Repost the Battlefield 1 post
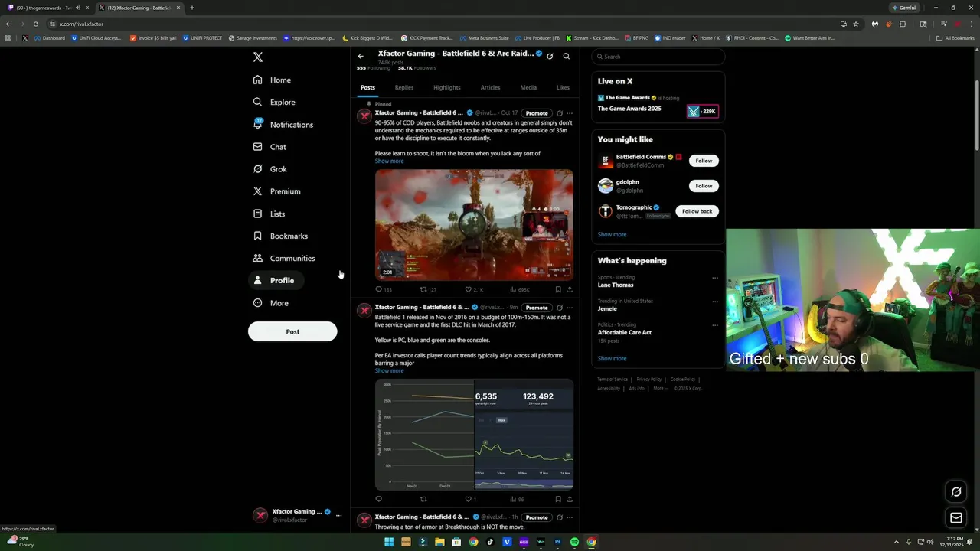Image resolution: width=980 pixels, height=551 pixels. pos(423,499)
